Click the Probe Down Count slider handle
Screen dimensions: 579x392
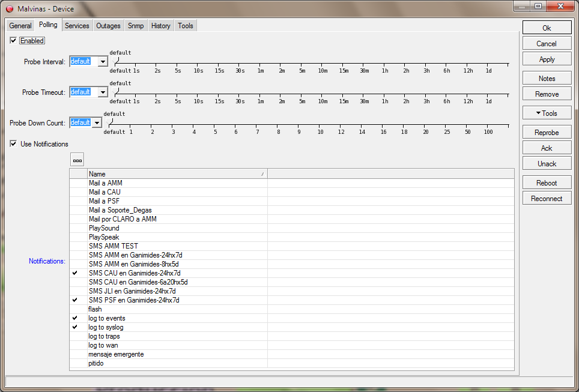pos(109,122)
